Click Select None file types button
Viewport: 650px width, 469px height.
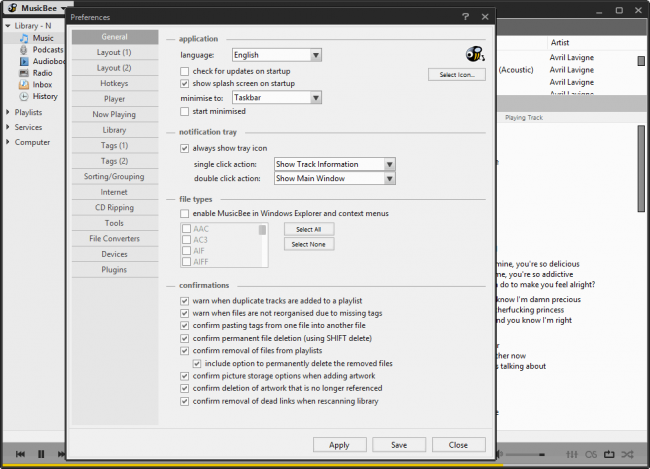[x=309, y=244]
